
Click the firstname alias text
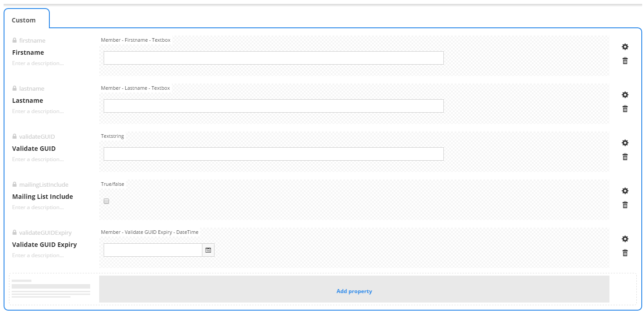[32, 40]
